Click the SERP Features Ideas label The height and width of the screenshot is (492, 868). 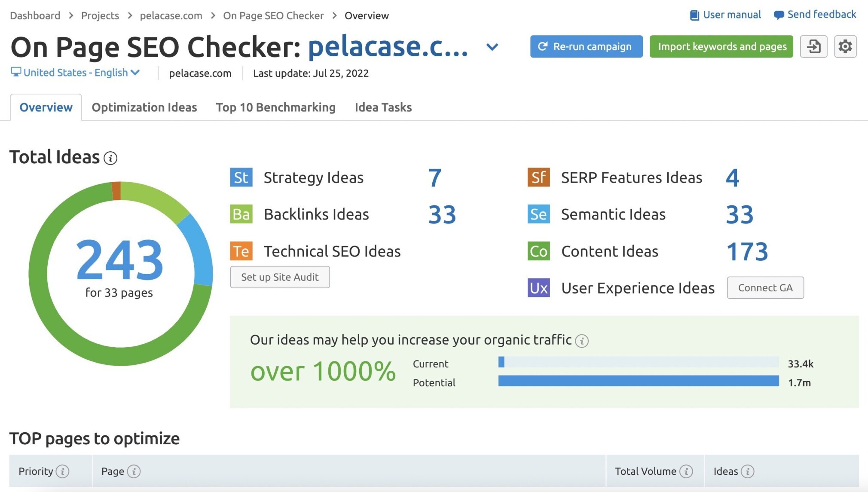click(632, 177)
